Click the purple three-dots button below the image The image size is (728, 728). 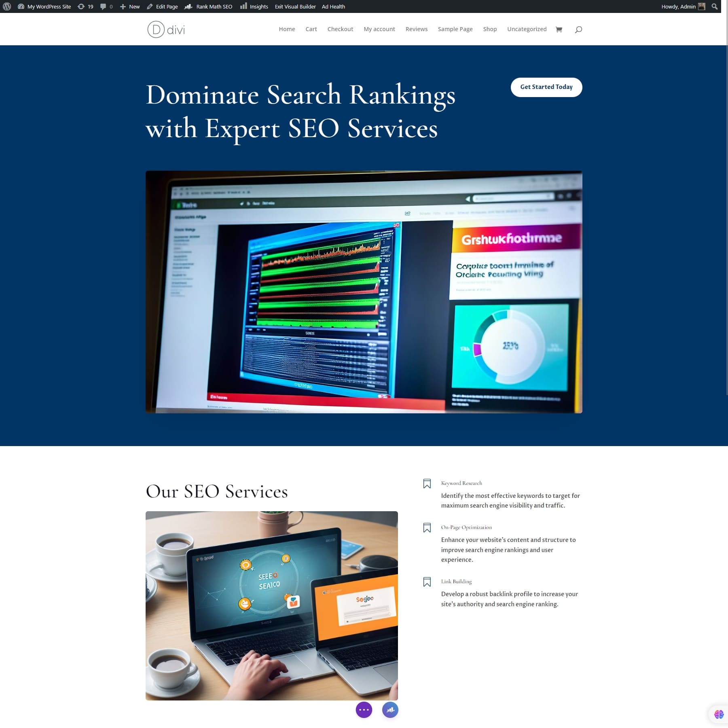point(364,710)
